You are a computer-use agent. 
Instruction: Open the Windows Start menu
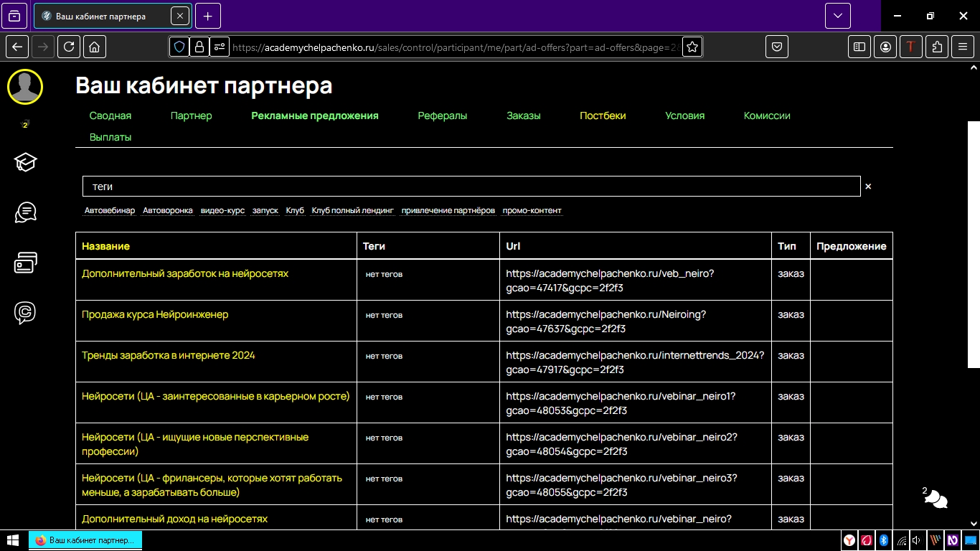point(12,540)
